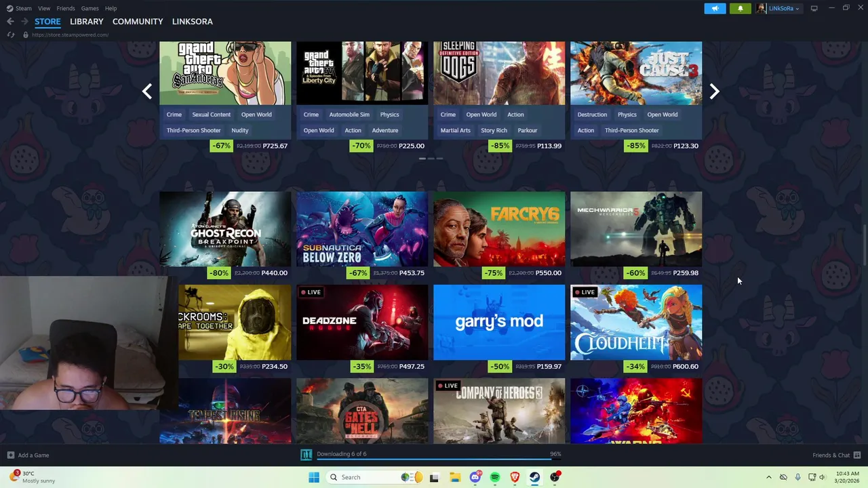Open Gates of Hell game thumbnail
868x488 pixels.
click(x=362, y=411)
